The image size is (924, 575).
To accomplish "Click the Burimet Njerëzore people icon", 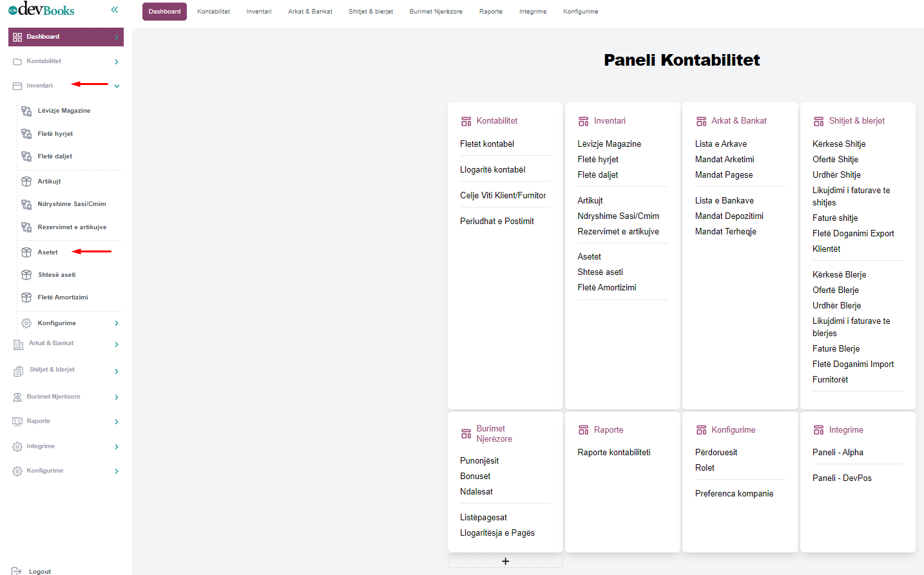I will 17,397.
